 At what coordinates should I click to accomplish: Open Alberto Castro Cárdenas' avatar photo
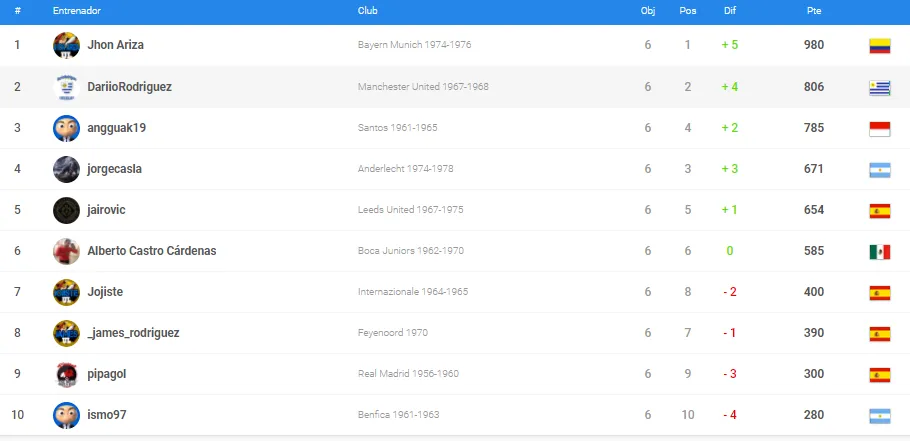[x=66, y=251]
